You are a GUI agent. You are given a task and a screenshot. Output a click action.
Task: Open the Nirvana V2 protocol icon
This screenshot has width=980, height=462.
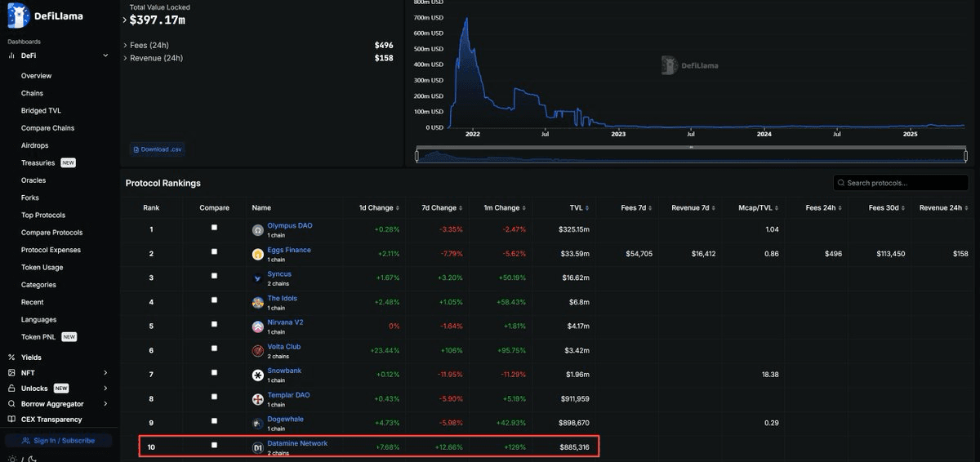pos(258,327)
